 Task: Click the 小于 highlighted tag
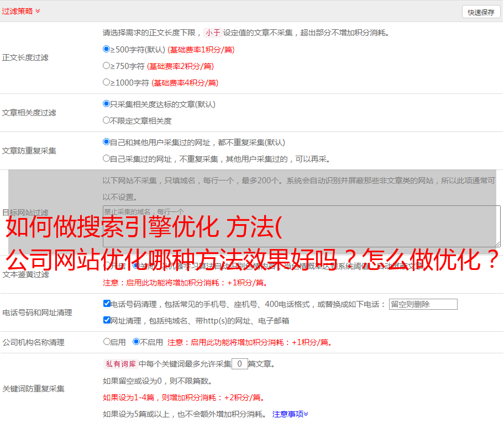click(213, 33)
